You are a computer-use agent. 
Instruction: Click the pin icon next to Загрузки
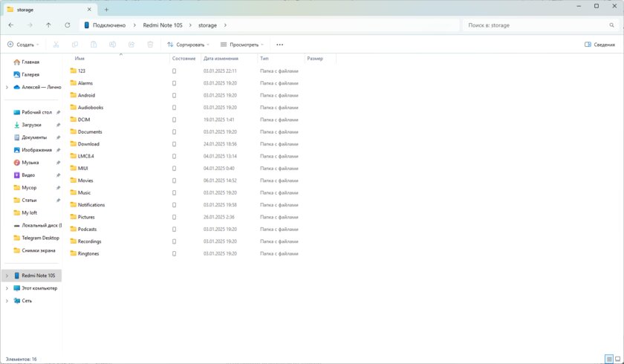point(58,125)
